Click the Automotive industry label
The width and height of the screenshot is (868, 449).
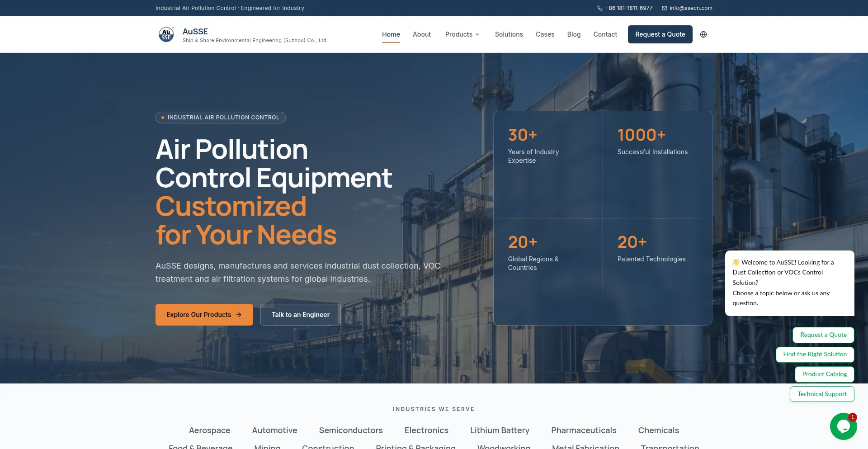pos(274,430)
